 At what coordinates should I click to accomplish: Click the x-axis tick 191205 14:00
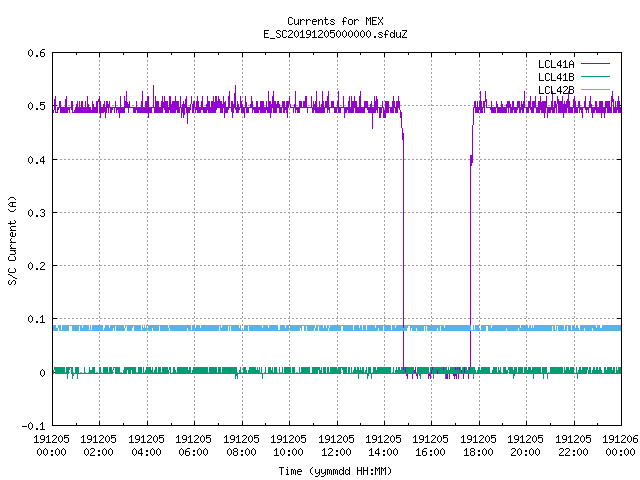click(383, 445)
